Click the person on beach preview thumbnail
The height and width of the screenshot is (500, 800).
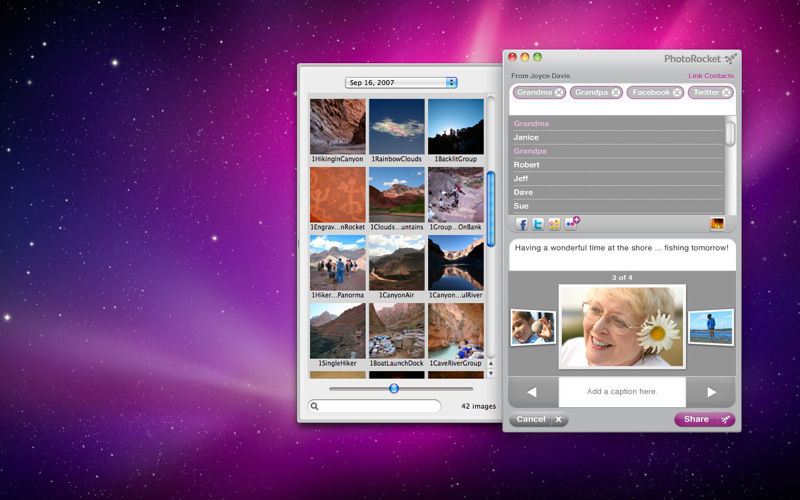(711, 327)
